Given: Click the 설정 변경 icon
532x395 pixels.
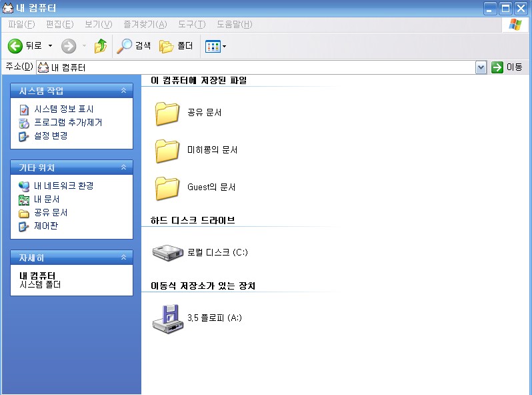Looking at the screenshot, I should tap(24, 137).
